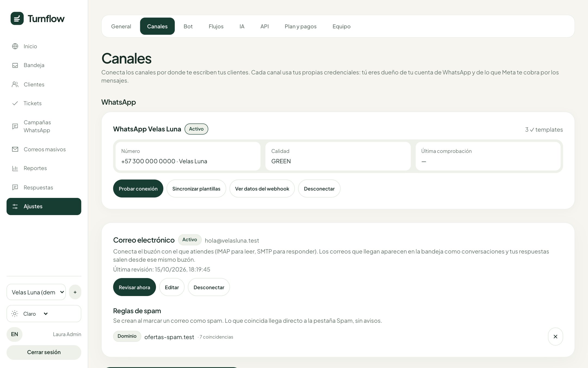The width and height of the screenshot is (588, 368).
Task: Switch to the General tab
Action: point(121,26)
